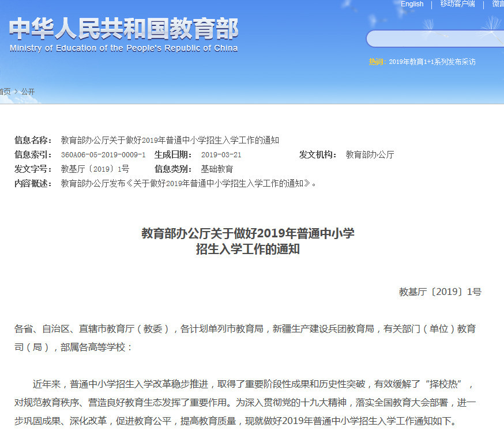Click the line beginning 对规范教育秩序、营造良好教育生态

[245, 402]
